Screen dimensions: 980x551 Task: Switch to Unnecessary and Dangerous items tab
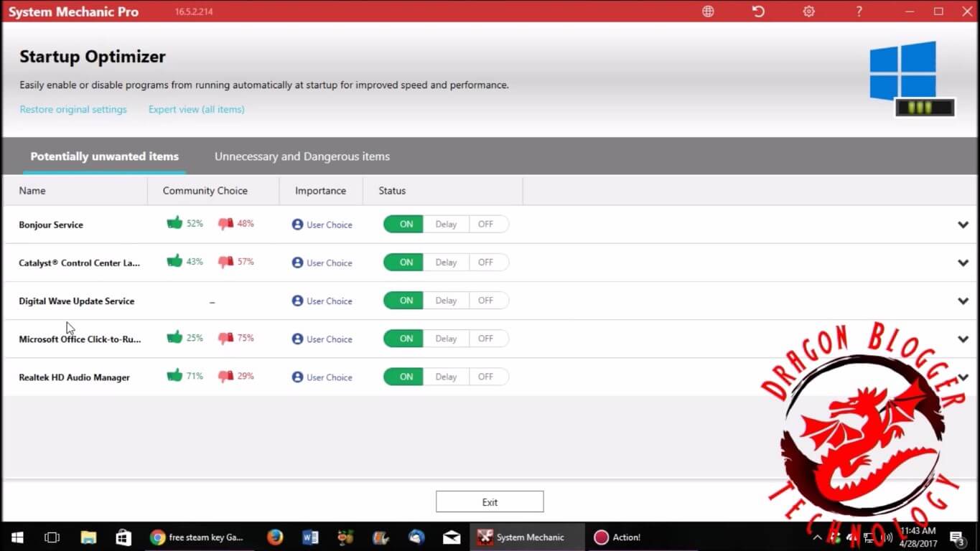302,156
